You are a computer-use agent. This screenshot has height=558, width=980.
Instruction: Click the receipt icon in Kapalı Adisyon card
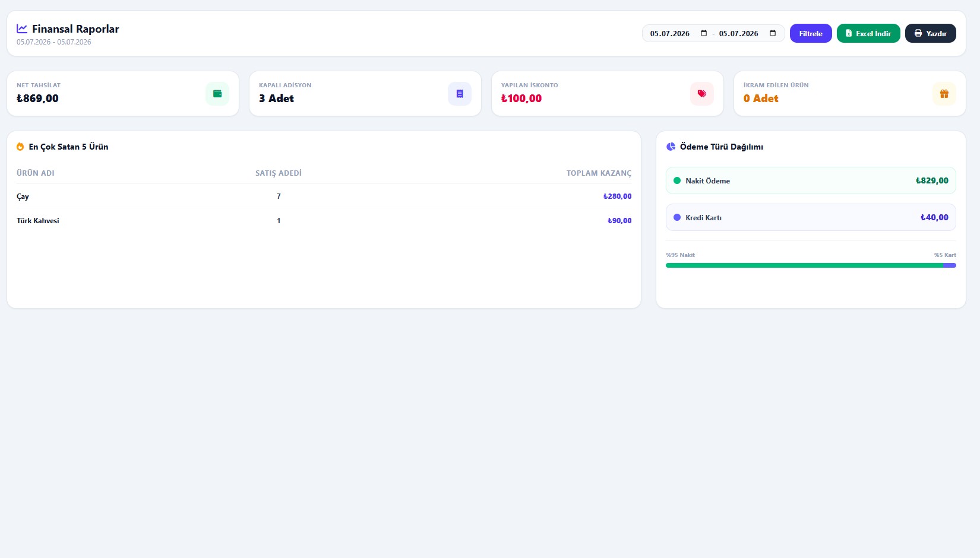coord(460,94)
